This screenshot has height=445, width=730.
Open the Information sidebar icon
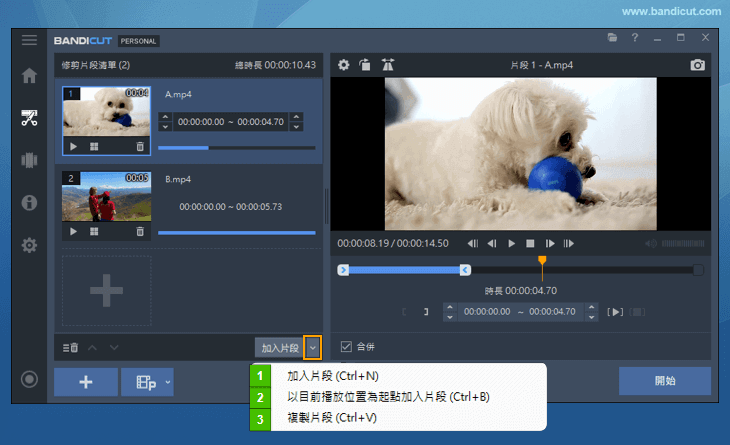pyautogui.click(x=29, y=202)
